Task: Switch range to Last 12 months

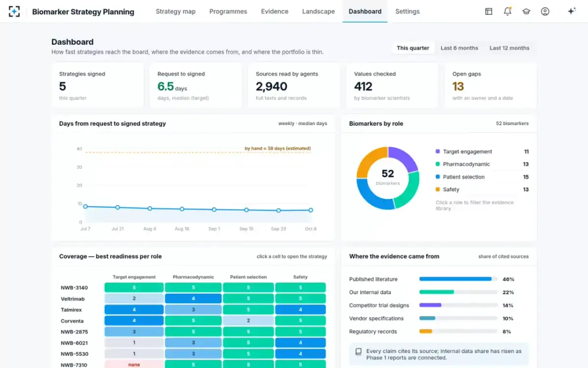Action: point(510,48)
